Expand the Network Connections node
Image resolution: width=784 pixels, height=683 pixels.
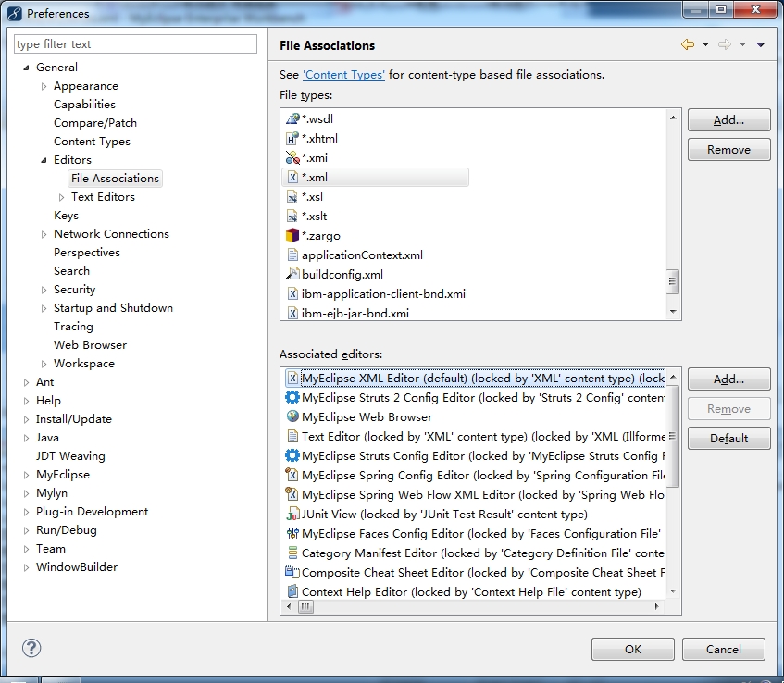tap(44, 234)
